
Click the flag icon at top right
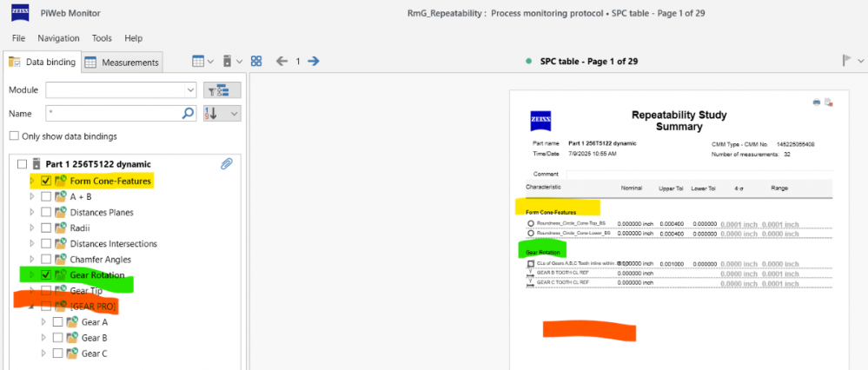click(x=847, y=61)
